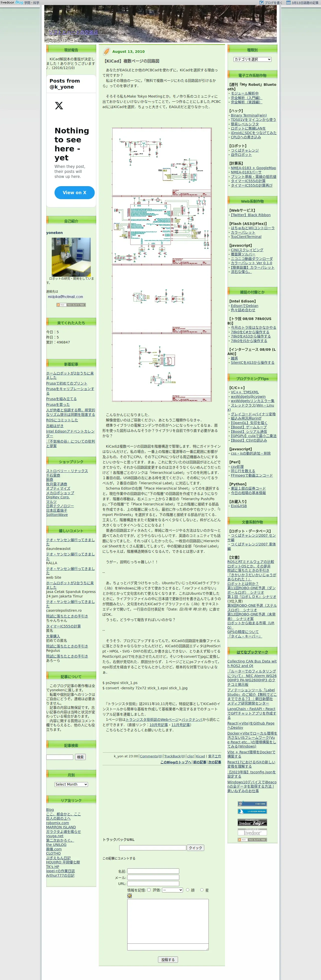The image size is (321, 980).
Task: Open the SolitonWave shop link
Action: point(57,515)
